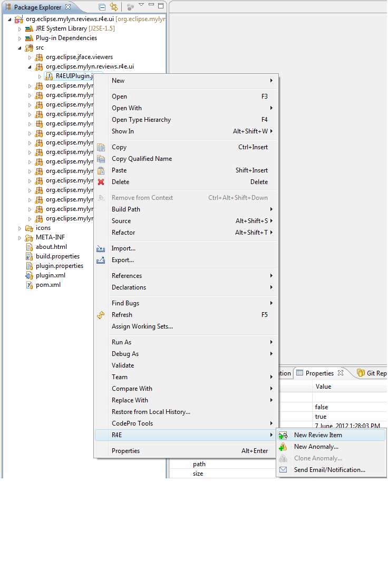Switch to the Git Repositories tab
This screenshot has height=588, width=388.
coord(372,373)
